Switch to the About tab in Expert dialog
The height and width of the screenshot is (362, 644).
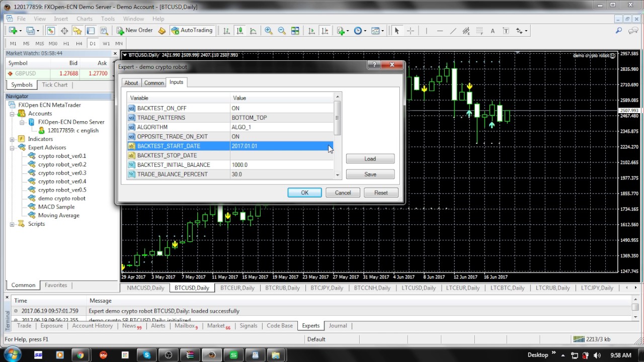[x=131, y=83]
